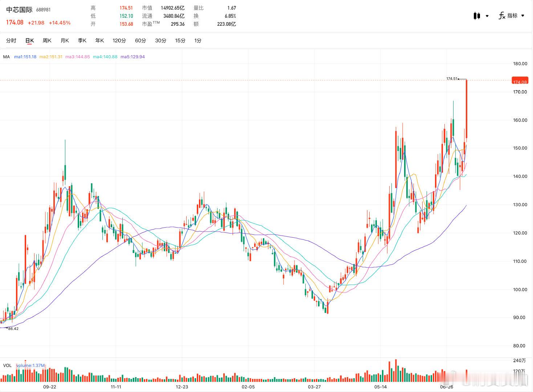Click the market cap 14902.65亿
Screen dimensions: 533x392
[173, 8]
